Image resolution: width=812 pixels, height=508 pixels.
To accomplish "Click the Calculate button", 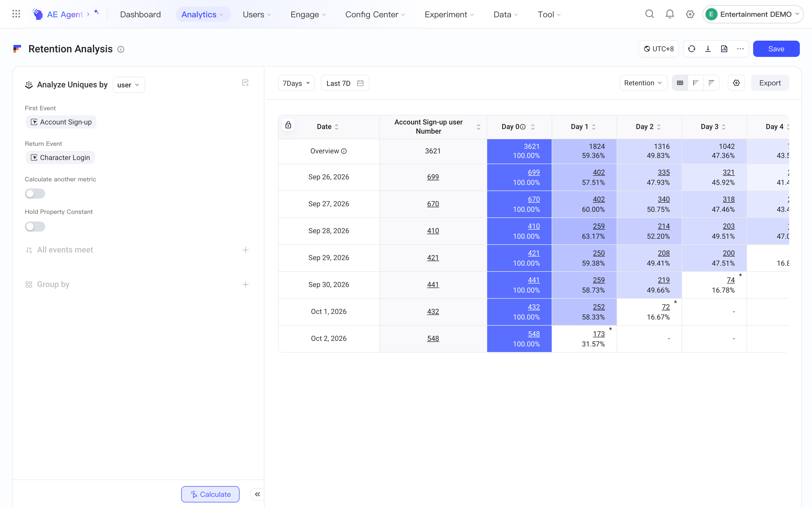I will tap(210, 494).
